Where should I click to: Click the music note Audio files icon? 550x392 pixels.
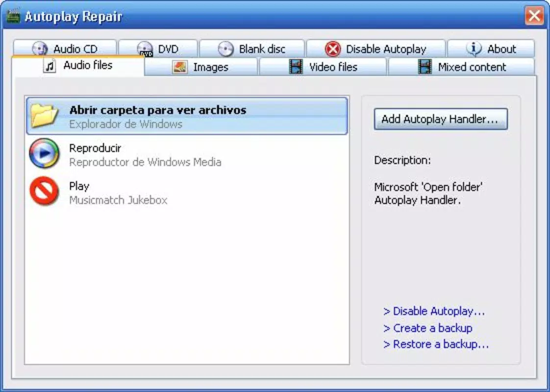pos(50,66)
